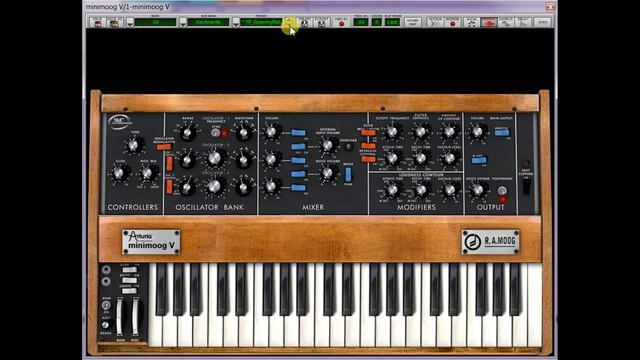Click the R.A. Moog nameplate
Screen dimensions: 640x360
[x=491, y=242]
